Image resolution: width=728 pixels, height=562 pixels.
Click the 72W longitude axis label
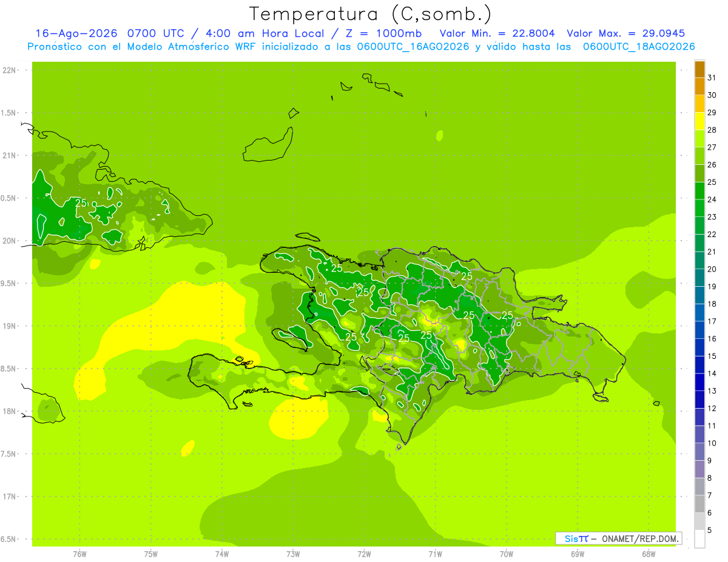point(364,554)
